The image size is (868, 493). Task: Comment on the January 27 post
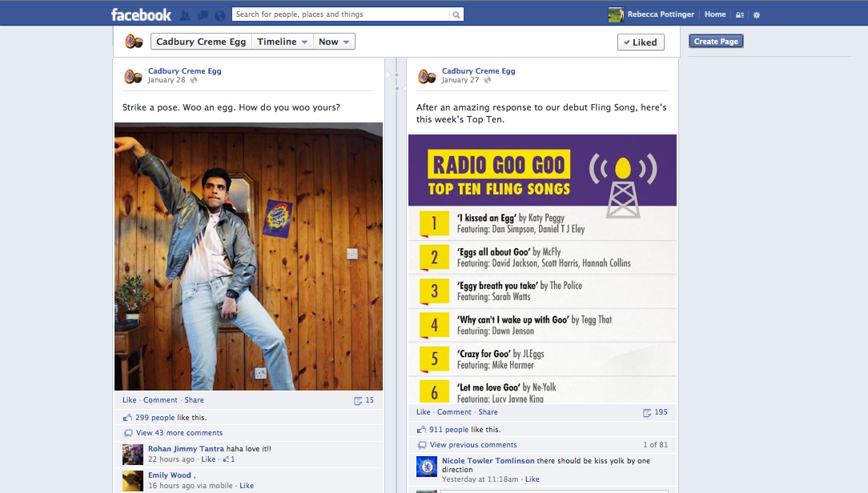(455, 412)
